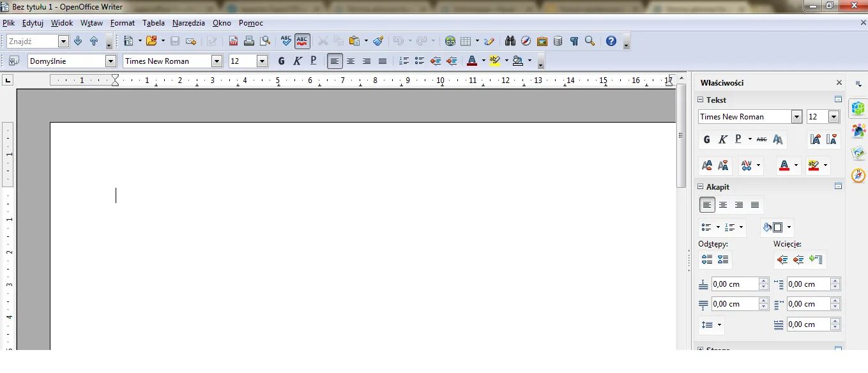Screen dimensions: 868x373
Task: Click in the Znajdź search field
Action: point(33,41)
